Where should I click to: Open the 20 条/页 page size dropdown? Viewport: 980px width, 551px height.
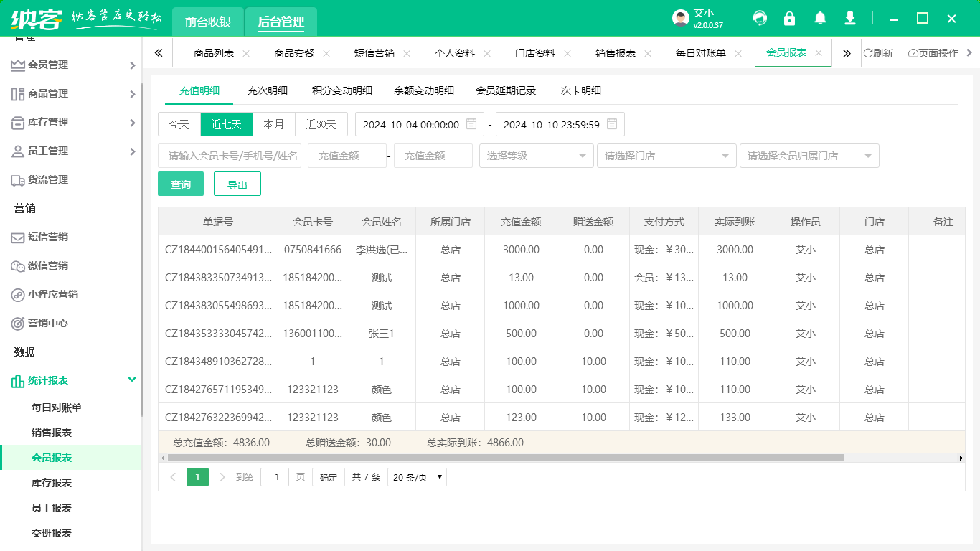click(x=417, y=477)
